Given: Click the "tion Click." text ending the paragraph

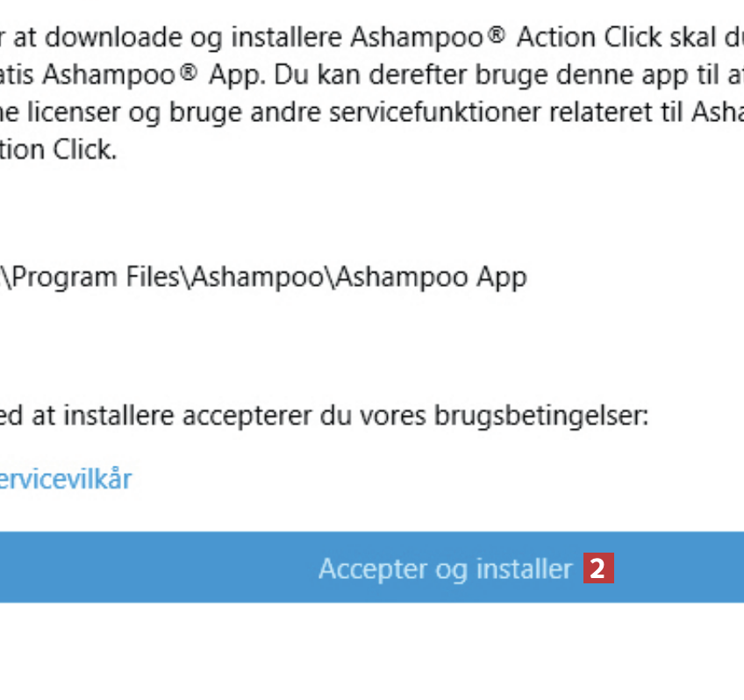Looking at the screenshot, I should pos(58,149).
